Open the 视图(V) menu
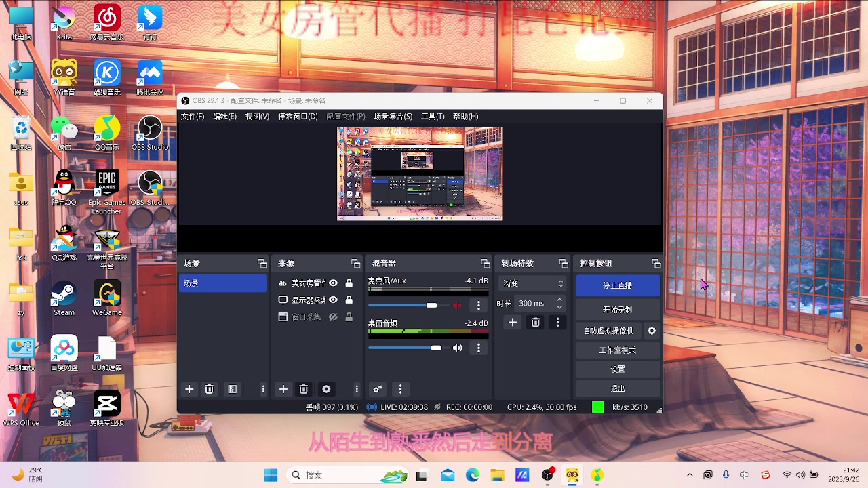Image resolution: width=868 pixels, height=488 pixels. pyautogui.click(x=257, y=117)
